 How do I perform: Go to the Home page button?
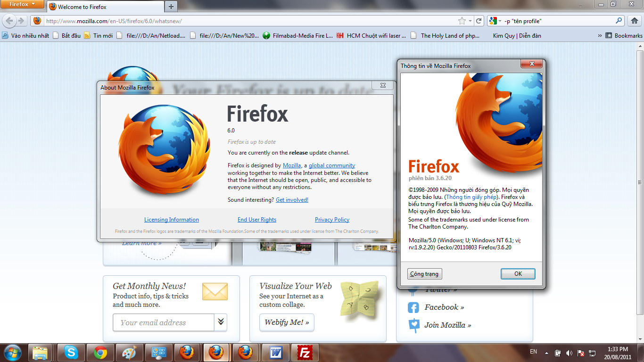(634, 21)
